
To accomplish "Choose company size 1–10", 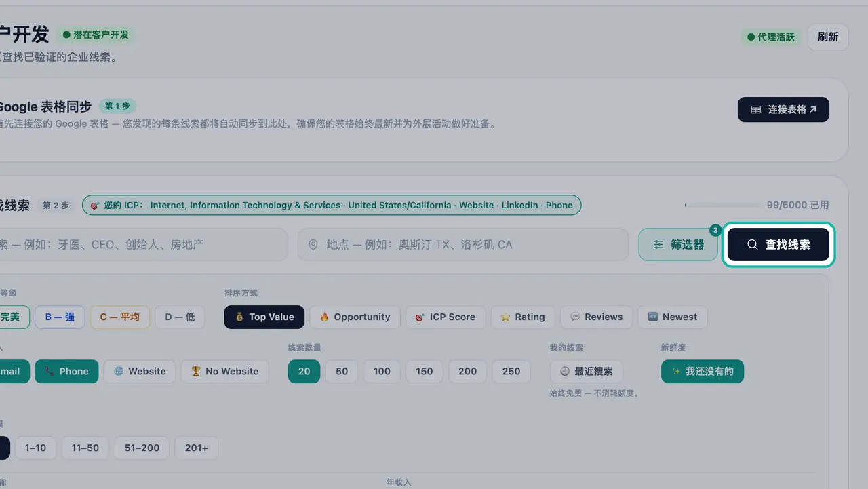I will pyautogui.click(x=36, y=448).
